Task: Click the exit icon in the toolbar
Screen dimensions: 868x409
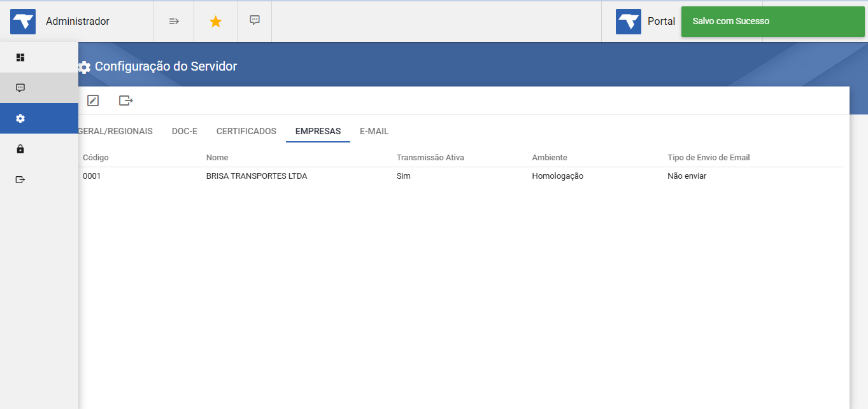Action: [126, 101]
